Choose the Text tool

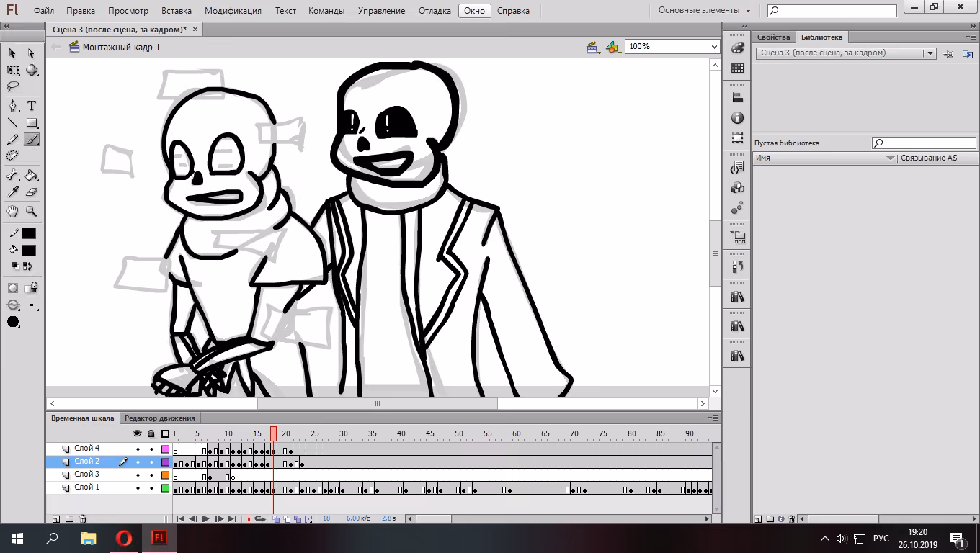point(32,106)
